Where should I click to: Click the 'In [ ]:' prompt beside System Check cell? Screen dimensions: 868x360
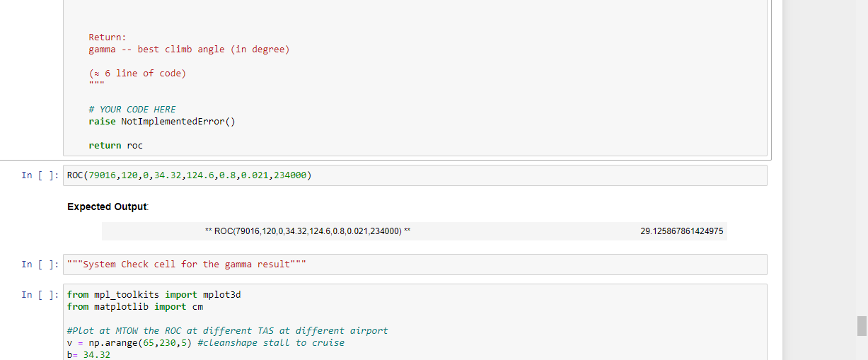pos(41,265)
